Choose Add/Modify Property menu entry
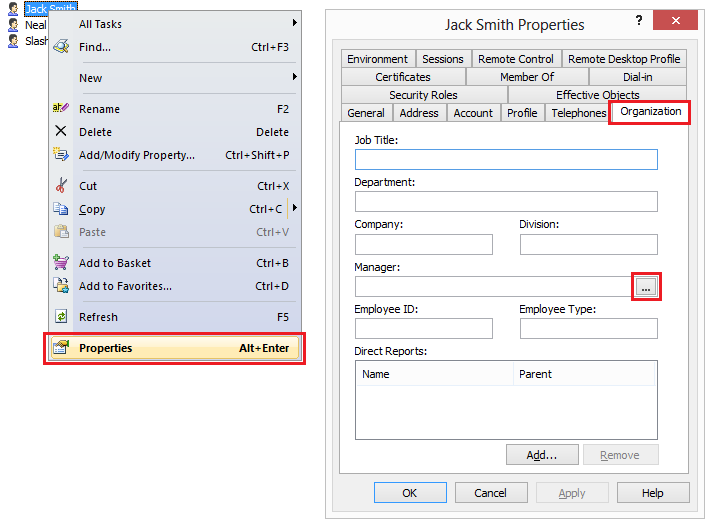The height and width of the screenshot is (519, 706). coord(137,155)
